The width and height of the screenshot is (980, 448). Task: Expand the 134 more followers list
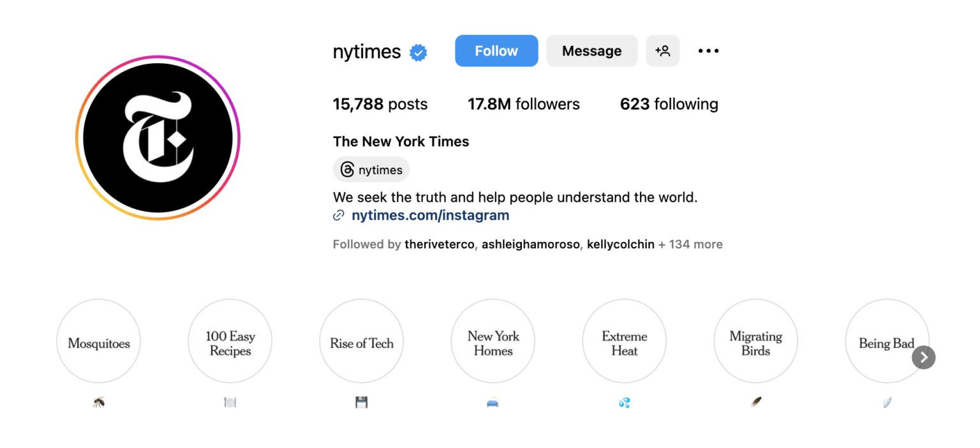coord(690,244)
